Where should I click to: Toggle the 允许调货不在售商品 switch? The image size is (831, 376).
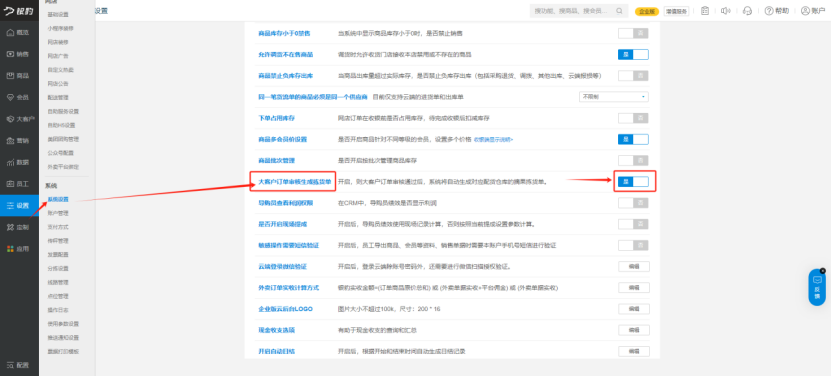[633, 55]
